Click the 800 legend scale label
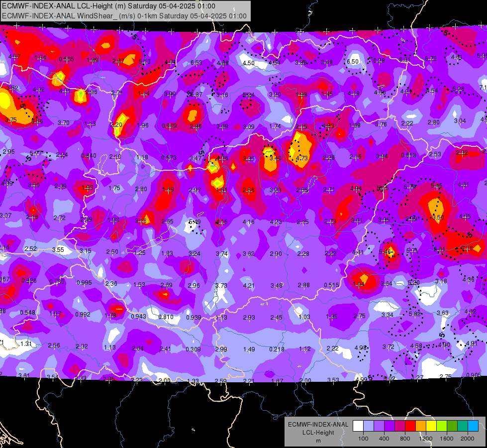Image resolution: width=487 pixels, height=448 pixels. (405, 439)
